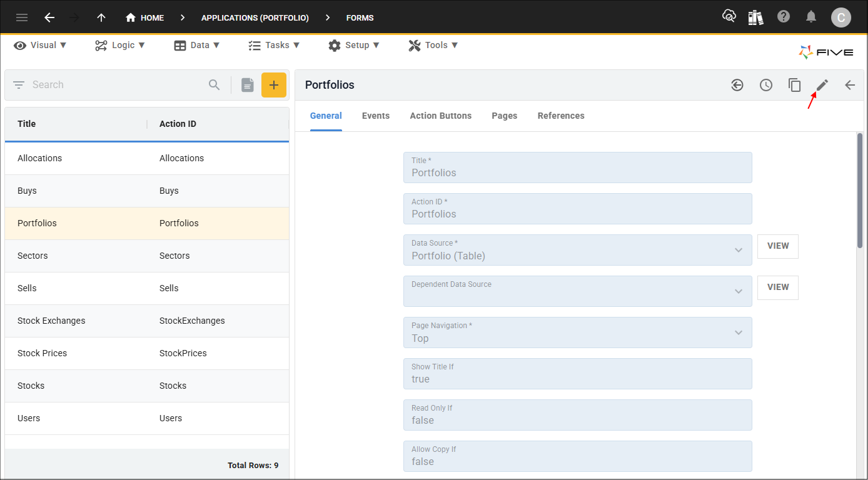Switch to the Events tab

[x=375, y=116]
